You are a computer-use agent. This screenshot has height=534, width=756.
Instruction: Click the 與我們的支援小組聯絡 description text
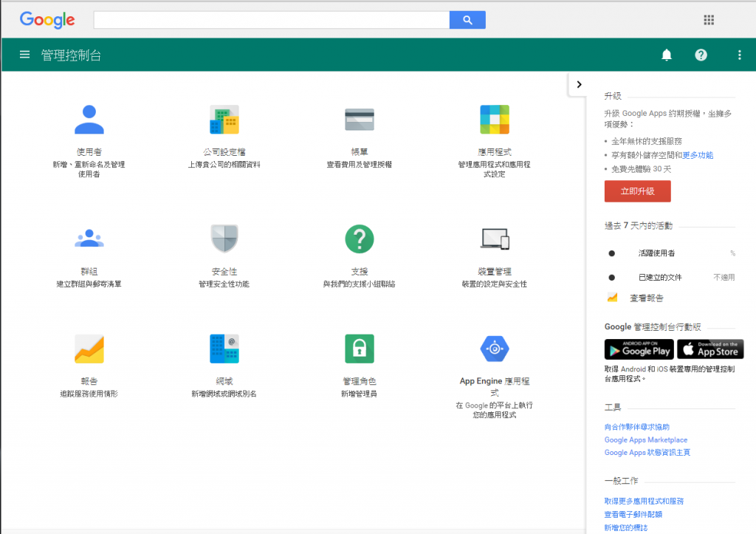(360, 284)
